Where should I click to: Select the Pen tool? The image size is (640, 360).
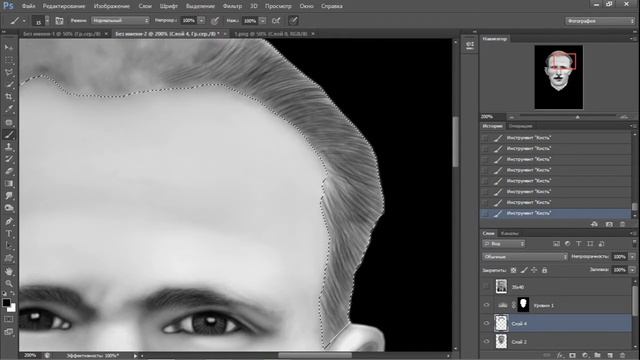click(x=9, y=222)
